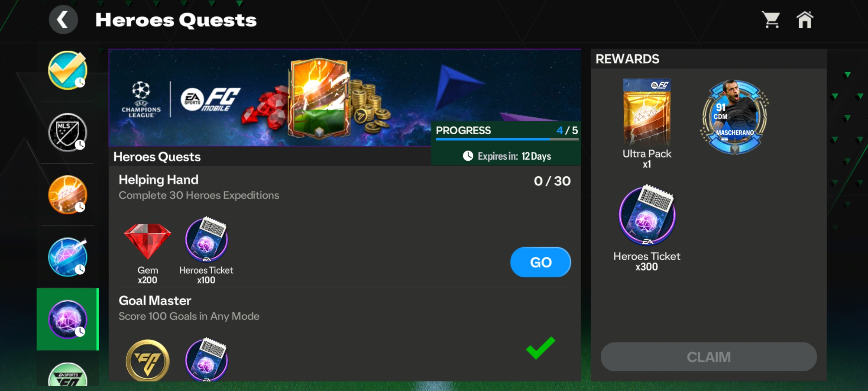Return to the home screen
868x391 pixels.
click(x=805, y=20)
